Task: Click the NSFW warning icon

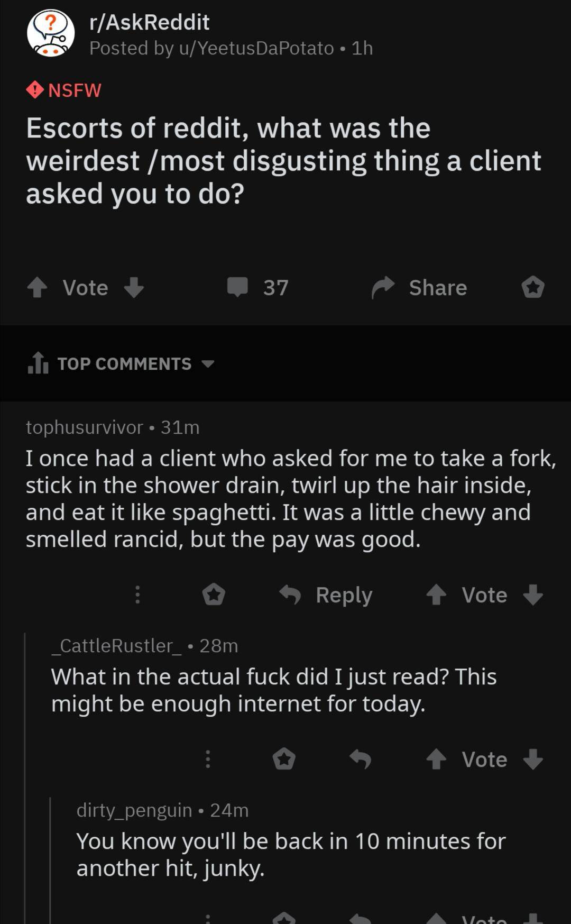Action: 34,90
